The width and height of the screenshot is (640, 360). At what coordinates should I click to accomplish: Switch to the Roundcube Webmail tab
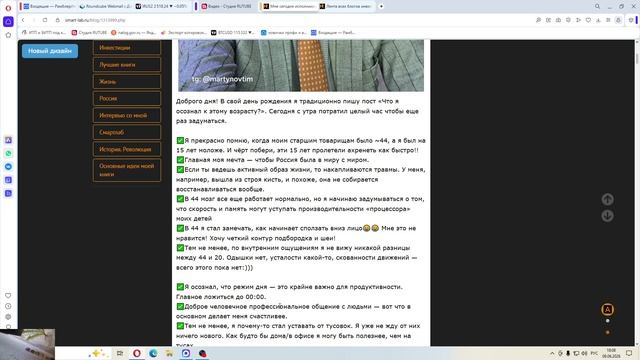click(105, 7)
